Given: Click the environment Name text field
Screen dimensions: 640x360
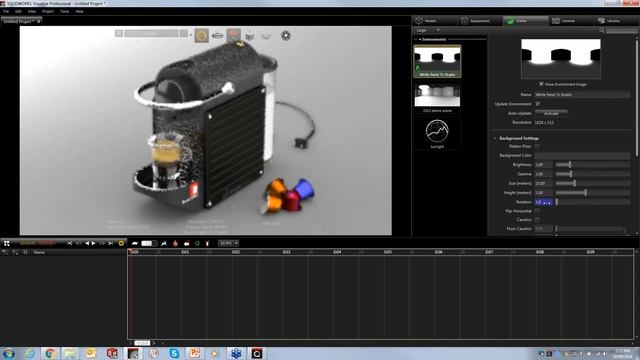Looking at the screenshot, I should pyautogui.click(x=582, y=95).
